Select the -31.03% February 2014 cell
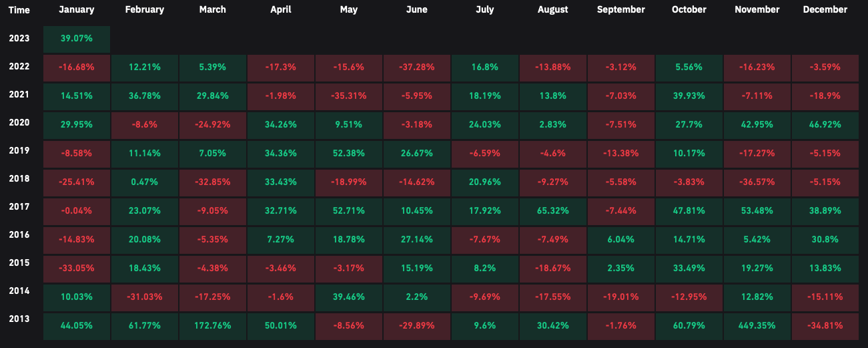The width and height of the screenshot is (868, 348). [144, 297]
